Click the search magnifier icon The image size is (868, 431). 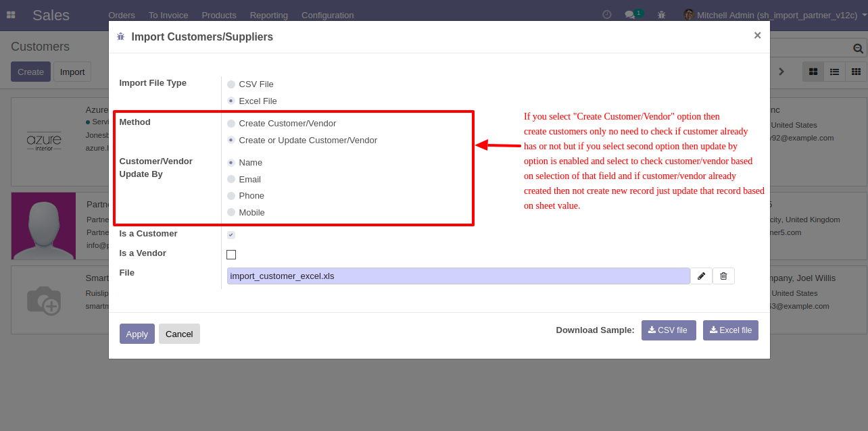(858, 48)
